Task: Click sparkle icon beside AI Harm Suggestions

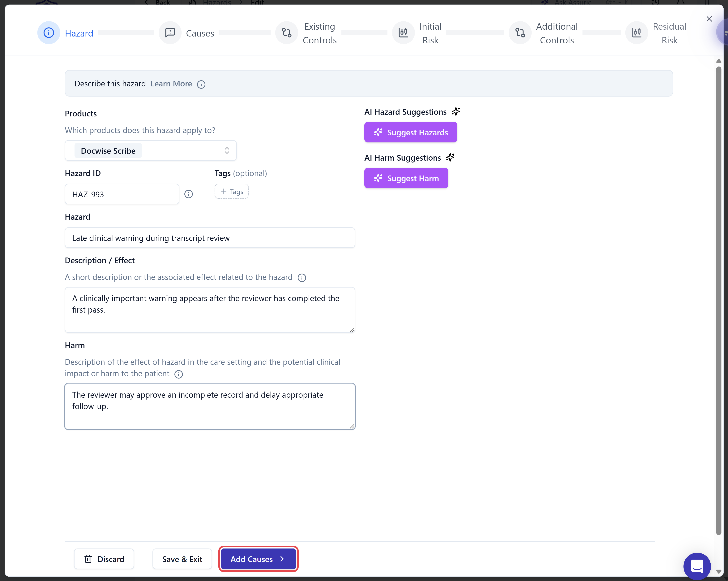Action: tap(450, 157)
